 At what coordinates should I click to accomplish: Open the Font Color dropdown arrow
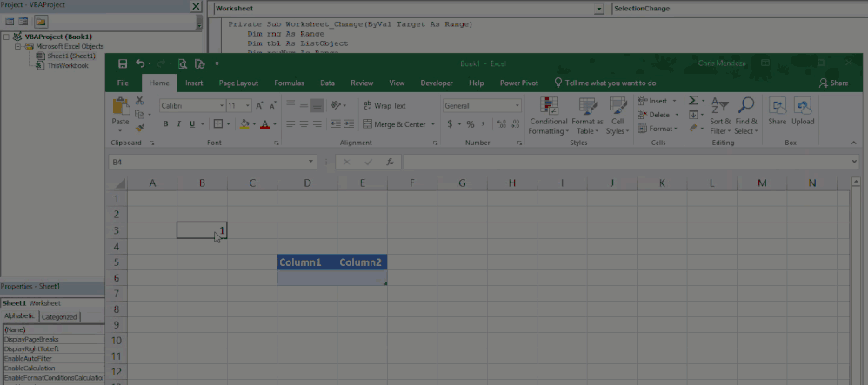pos(275,124)
